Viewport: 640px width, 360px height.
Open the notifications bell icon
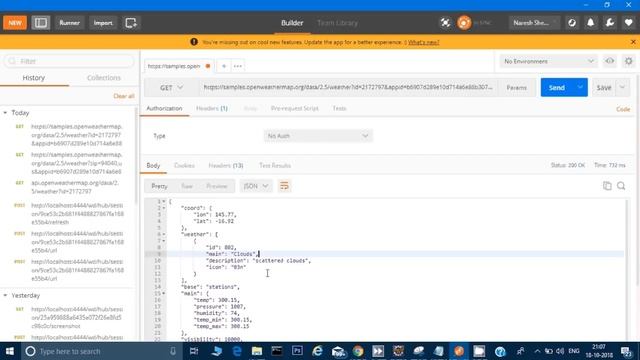[591, 23]
